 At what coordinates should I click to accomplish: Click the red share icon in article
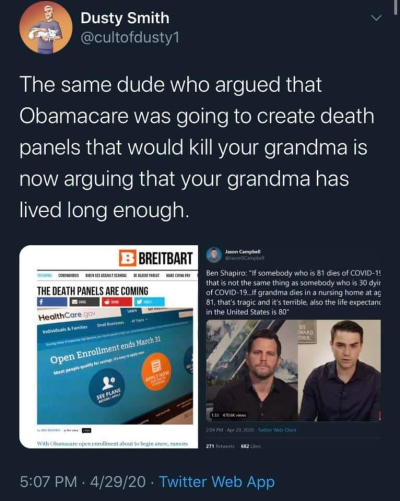coord(116,302)
